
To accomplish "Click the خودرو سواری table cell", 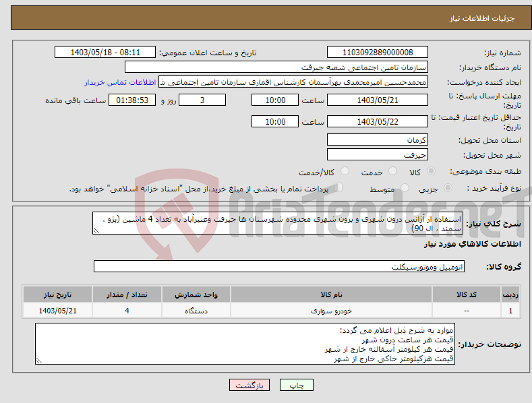I will [331, 311].
